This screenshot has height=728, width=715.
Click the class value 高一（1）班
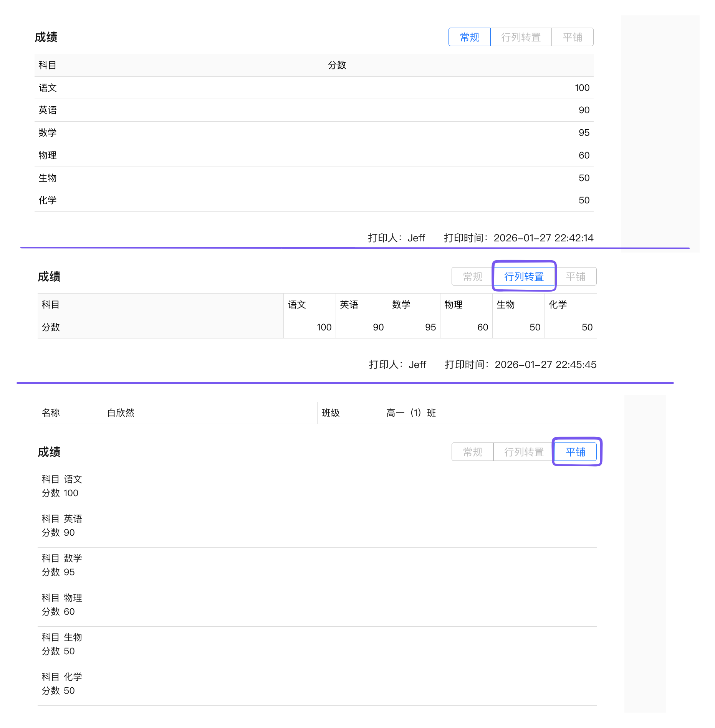(411, 413)
